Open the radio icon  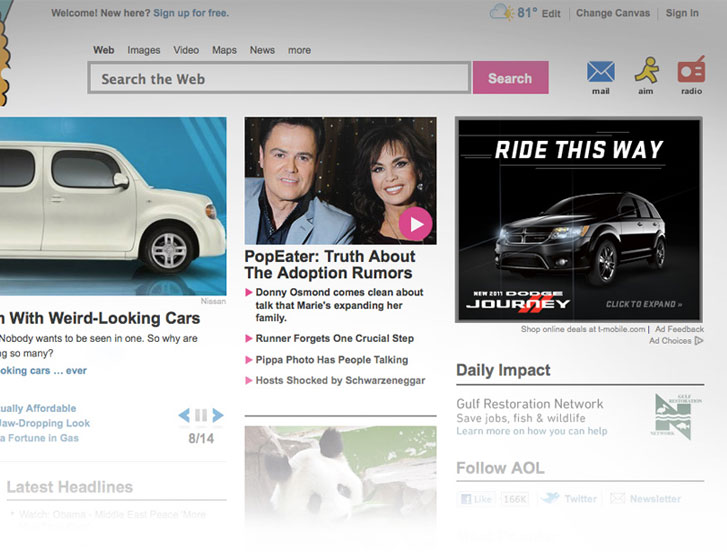coord(691,71)
